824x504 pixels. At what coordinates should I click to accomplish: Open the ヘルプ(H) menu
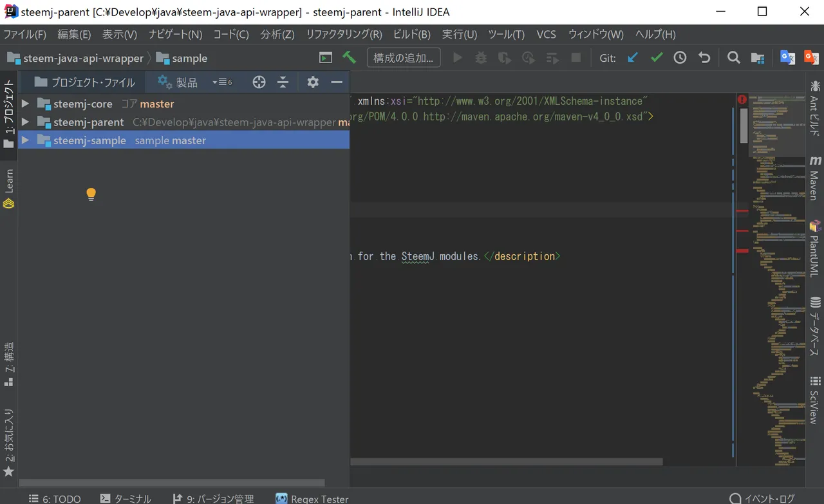(x=655, y=34)
